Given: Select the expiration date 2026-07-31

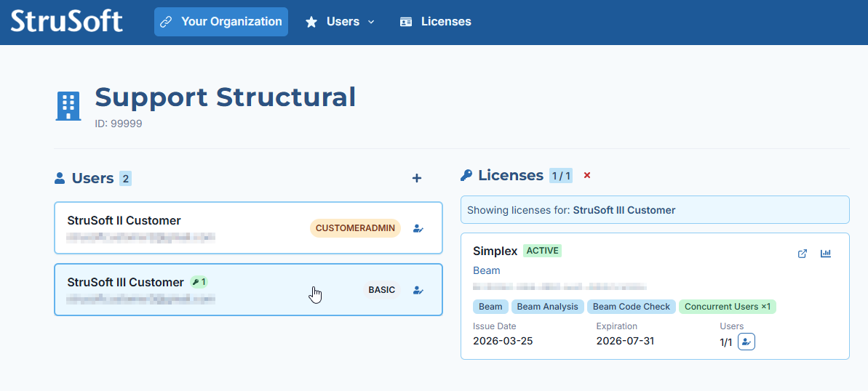Looking at the screenshot, I should (625, 341).
